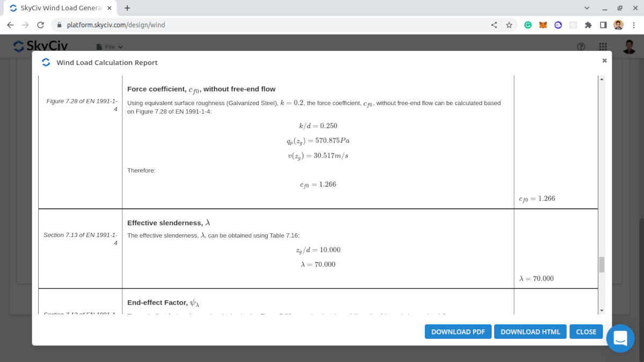Open a new browser tab

(127, 8)
